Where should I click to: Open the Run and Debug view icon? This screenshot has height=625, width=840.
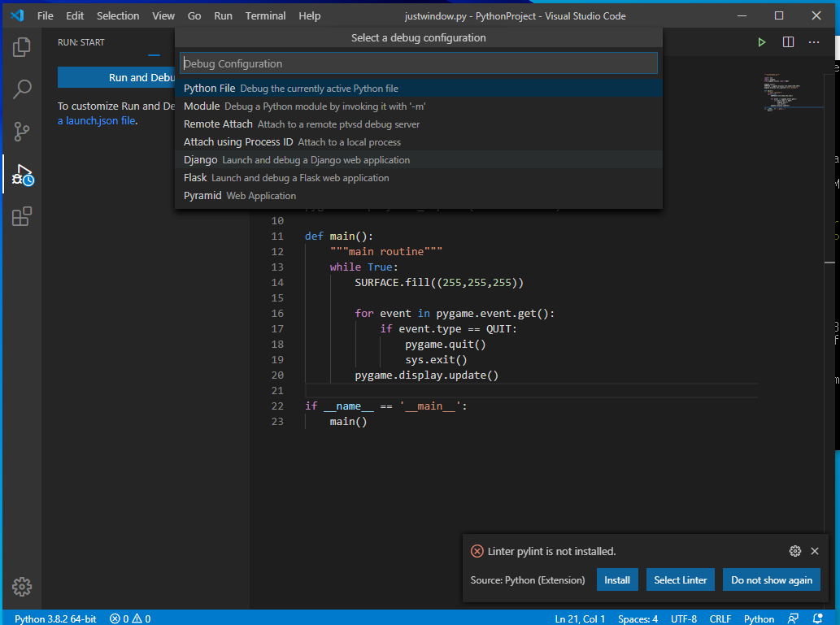(21, 174)
